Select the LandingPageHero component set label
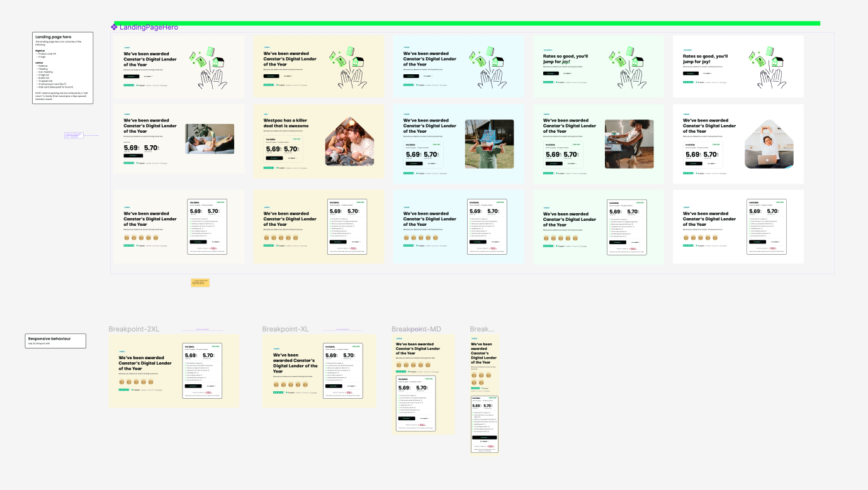 149,27
